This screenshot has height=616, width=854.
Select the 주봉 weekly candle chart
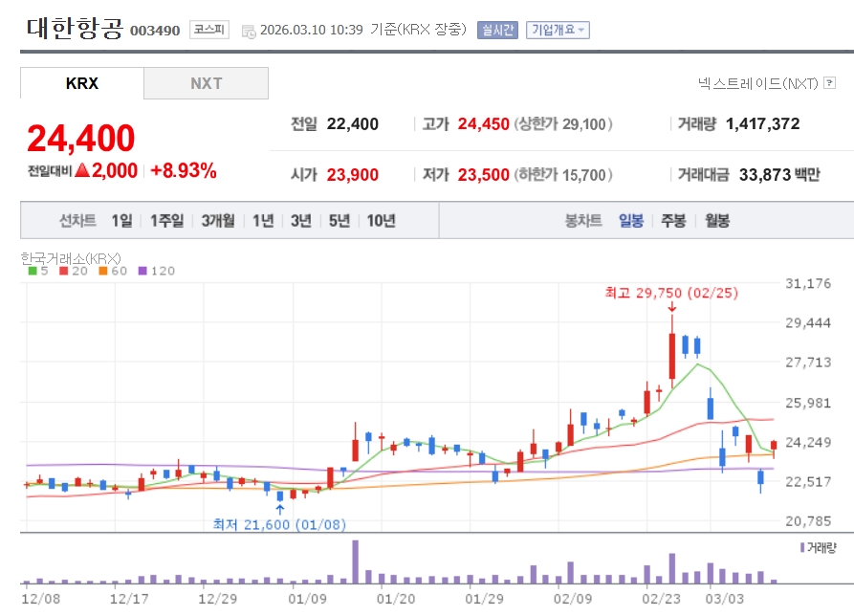[x=673, y=221]
